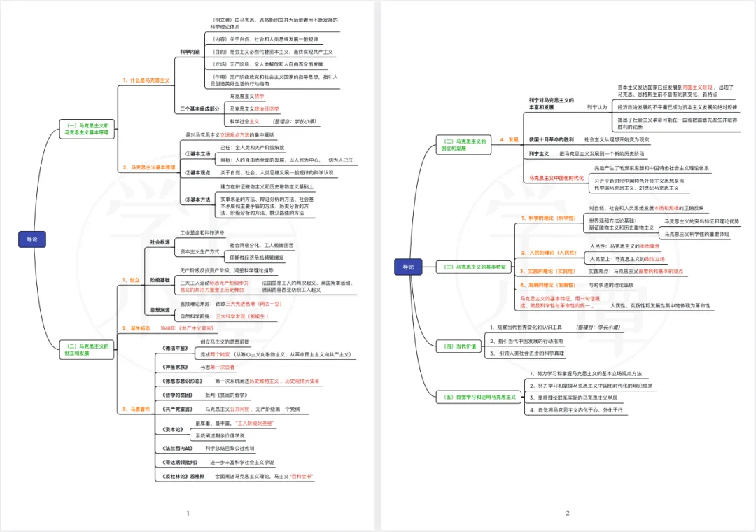
Task: Click the '马克思主义政治经济学' leaf
Action: pyautogui.click(x=254, y=109)
